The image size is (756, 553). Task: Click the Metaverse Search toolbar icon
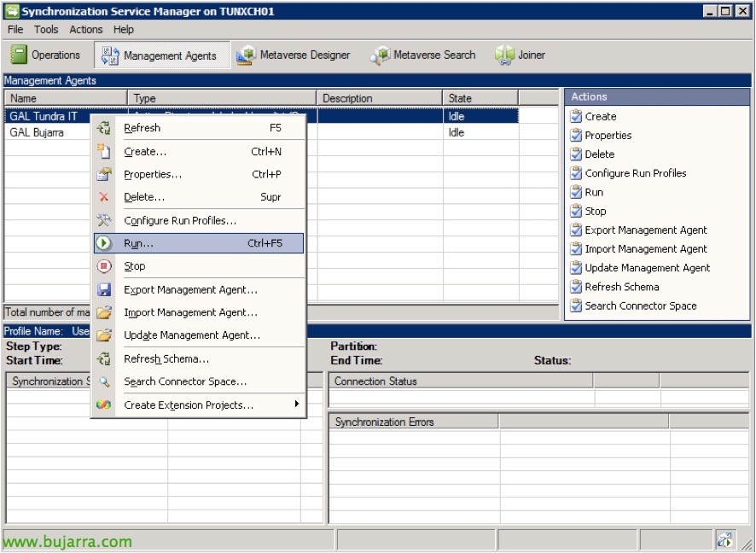[380, 55]
